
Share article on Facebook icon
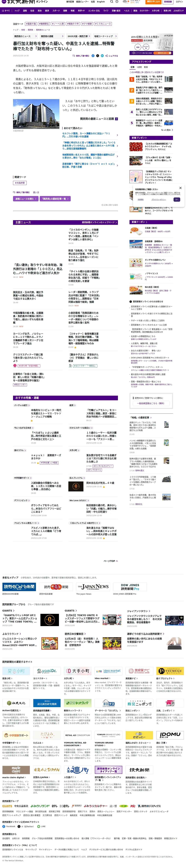coord(93,56)
